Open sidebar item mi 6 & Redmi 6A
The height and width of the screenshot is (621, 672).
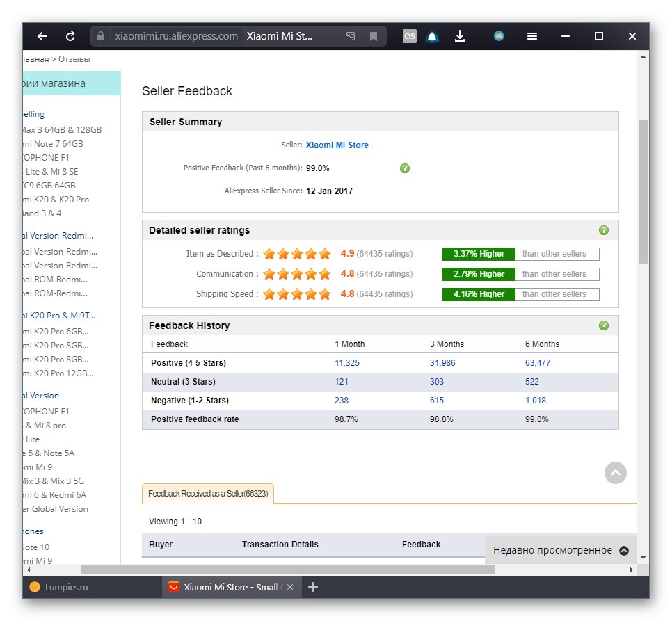pos(55,495)
